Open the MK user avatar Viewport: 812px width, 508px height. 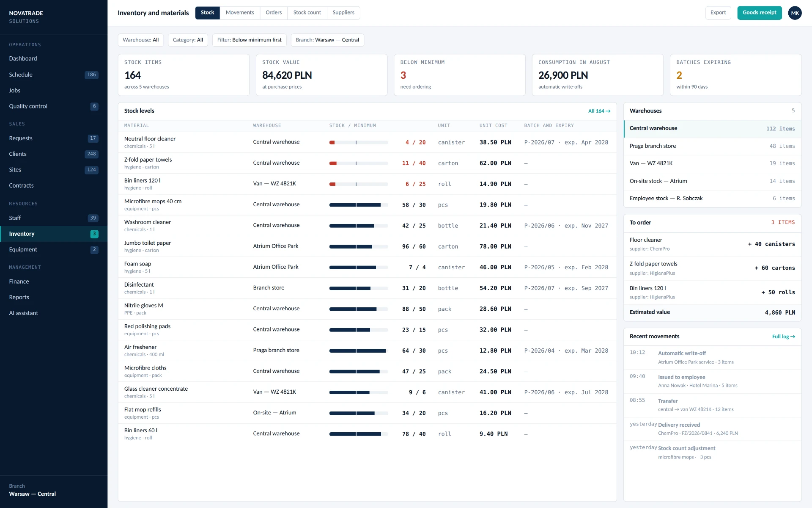pyautogui.click(x=795, y=13)
